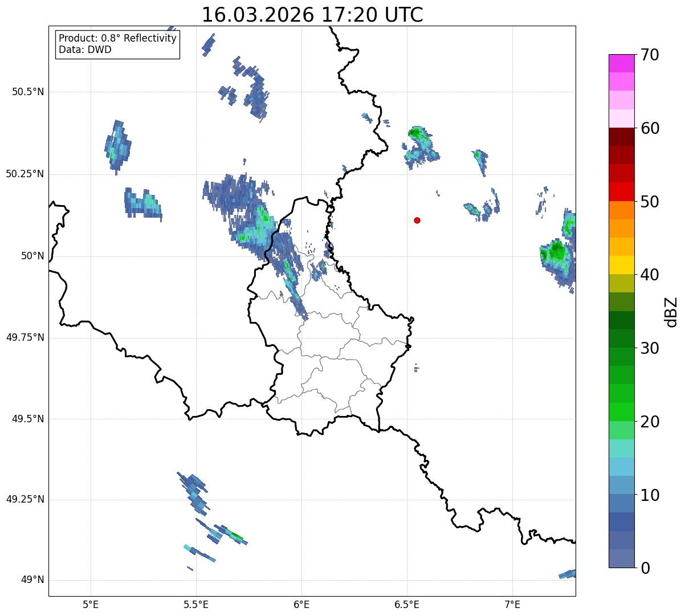Click the 49.25°N latitude label

click(25, 499)
